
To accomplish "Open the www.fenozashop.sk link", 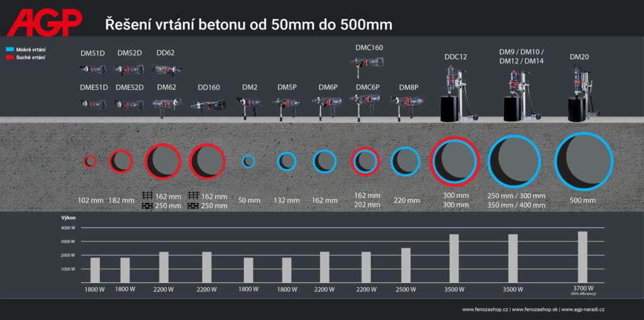I will point(535,309).
